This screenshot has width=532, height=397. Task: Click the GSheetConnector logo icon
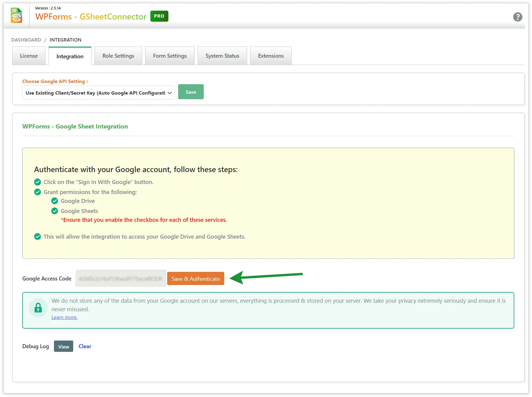tap(16, 16)
